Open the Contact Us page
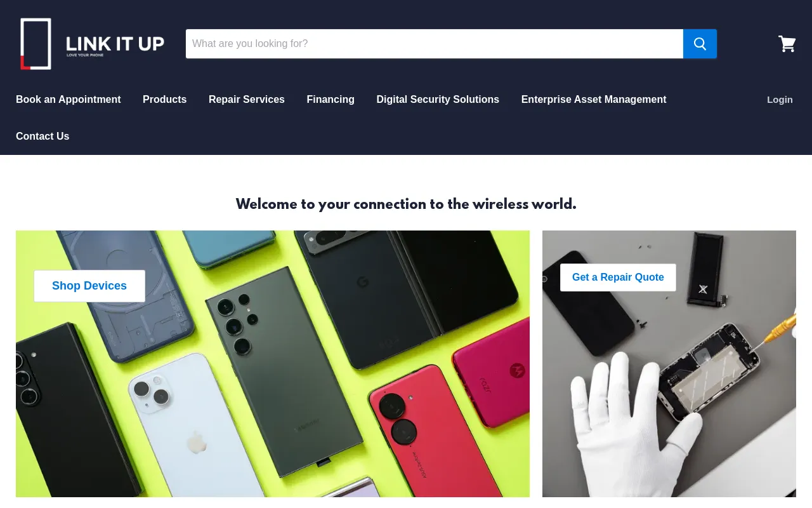Image resolution: width=812 pixels, height=508 pixels. [43, 137]
